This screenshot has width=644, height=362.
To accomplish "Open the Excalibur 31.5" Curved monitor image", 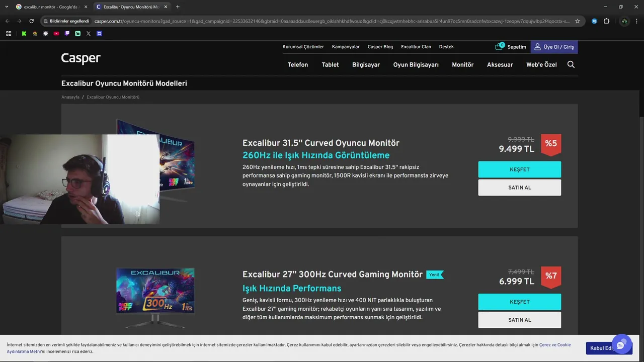I will point(176,161).
